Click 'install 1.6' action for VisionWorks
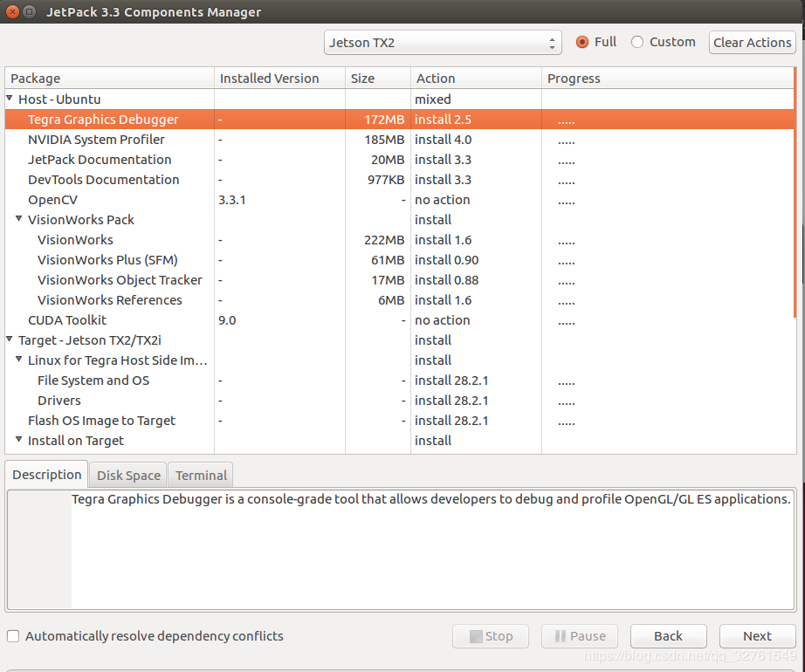 tap(443, 239)
